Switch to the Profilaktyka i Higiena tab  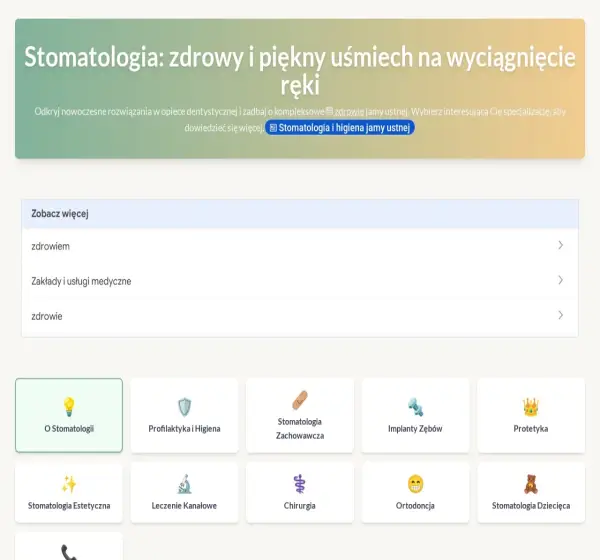coord(184,415)
